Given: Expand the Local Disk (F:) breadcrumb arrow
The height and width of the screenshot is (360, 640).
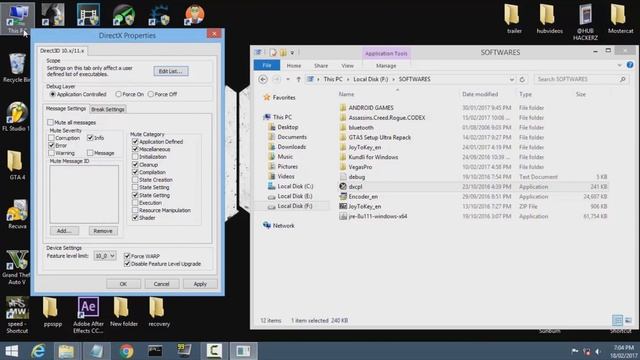Looking at the screenshot, I should 393,79.
